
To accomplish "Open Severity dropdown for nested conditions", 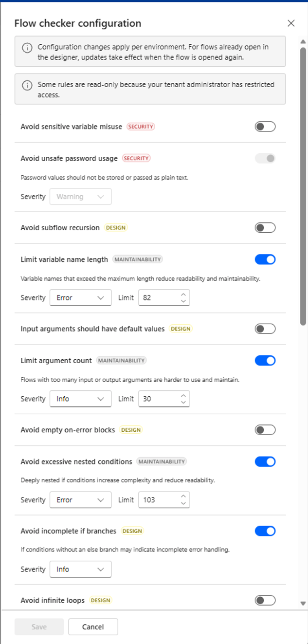I will (x=80, y=500).
